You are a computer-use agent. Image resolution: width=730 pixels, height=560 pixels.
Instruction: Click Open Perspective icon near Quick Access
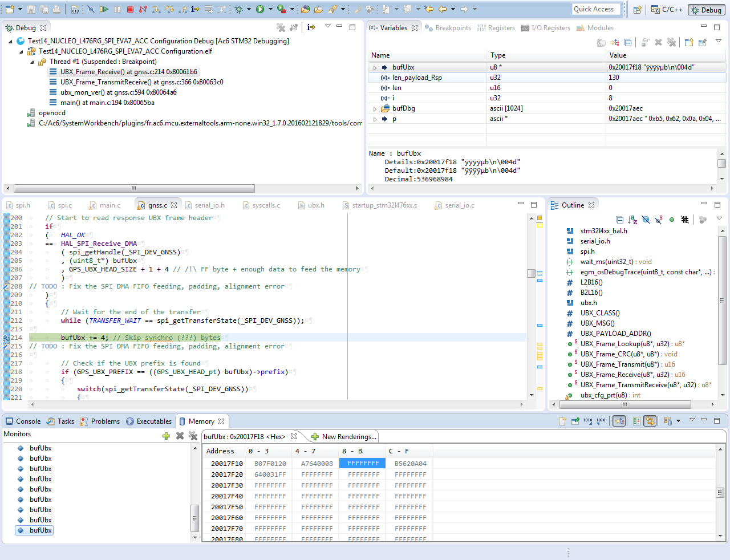[x=638, y=10]
